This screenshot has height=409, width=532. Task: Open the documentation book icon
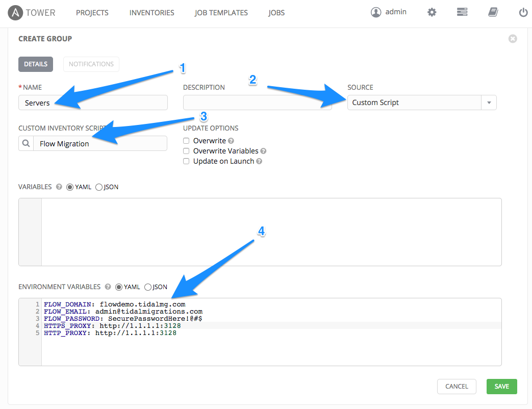pyautogui.click(x=493, y=12)
